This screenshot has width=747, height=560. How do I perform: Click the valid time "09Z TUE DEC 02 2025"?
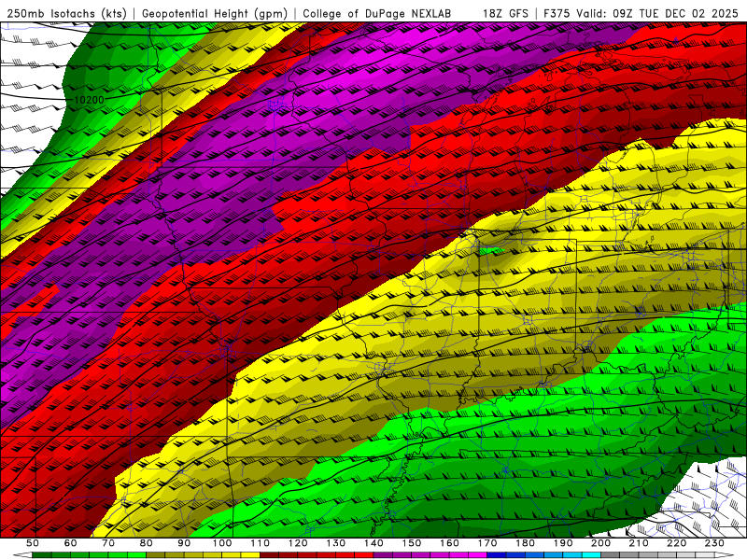coord(675,14)
